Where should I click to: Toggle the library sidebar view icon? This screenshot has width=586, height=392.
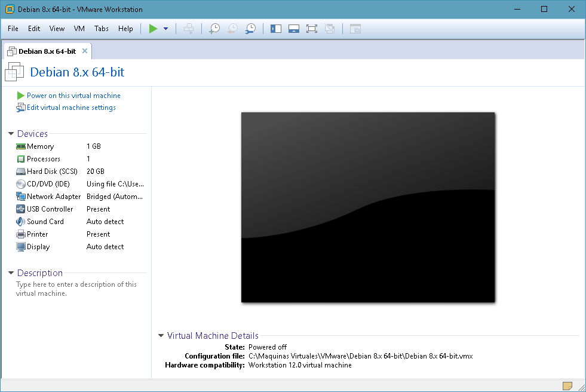click(276, 29)
